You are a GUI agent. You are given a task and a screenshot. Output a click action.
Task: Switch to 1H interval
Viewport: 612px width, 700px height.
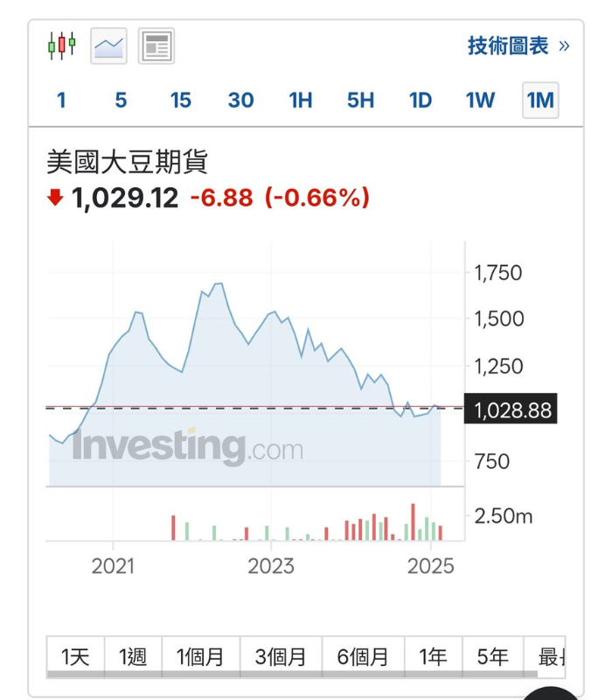pyautogui.click(x=301, y=101)
